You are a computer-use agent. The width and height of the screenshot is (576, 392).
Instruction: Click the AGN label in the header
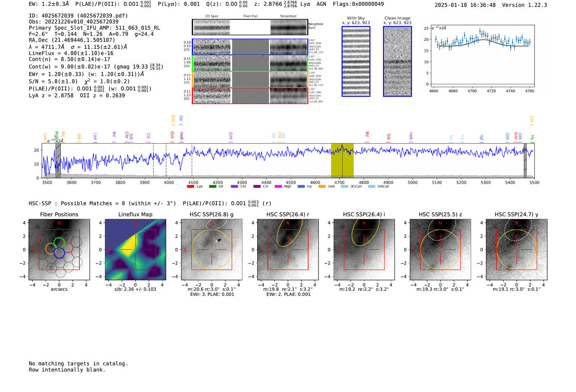(321, 4)
